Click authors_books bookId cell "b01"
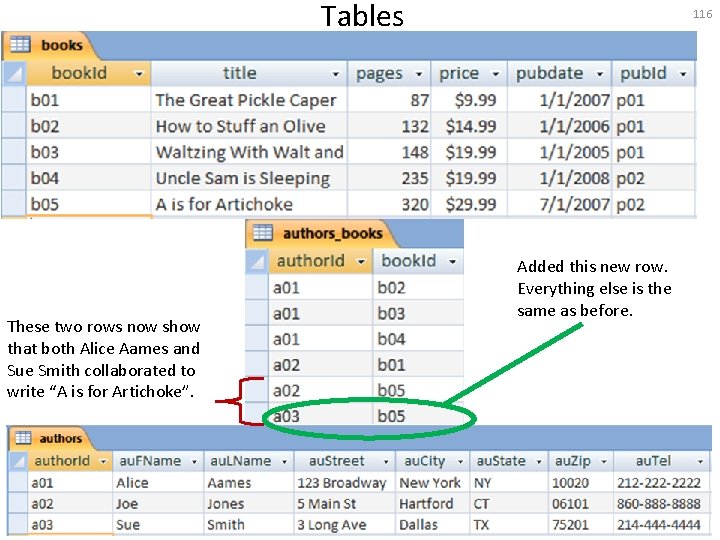Image resolution: width=720 pixels, height=540 pixels. [x=418, y=365]
